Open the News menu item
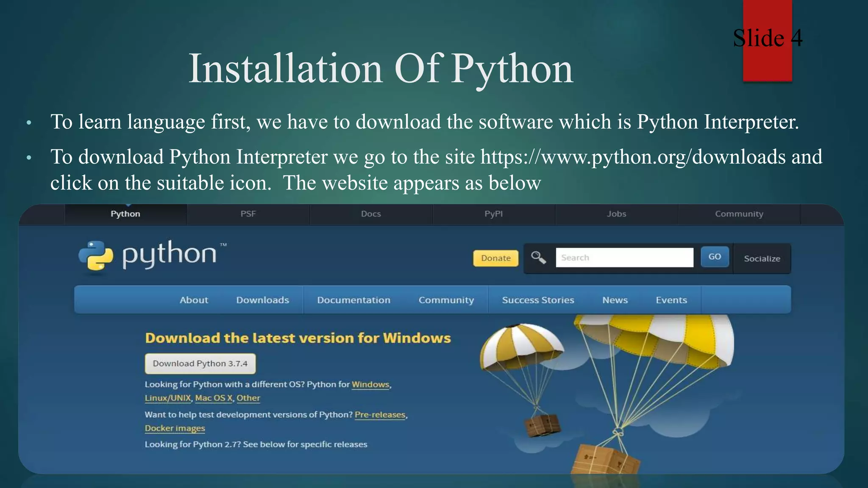This screenshot has width=868, height=488. [615, 300]
